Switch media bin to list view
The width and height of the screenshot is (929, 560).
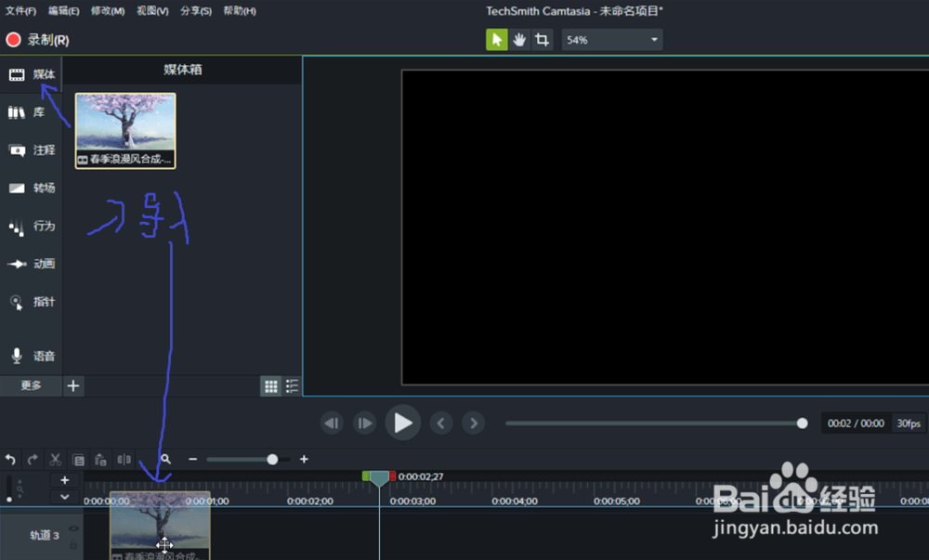pyautogui.click(x=292, y=385)
